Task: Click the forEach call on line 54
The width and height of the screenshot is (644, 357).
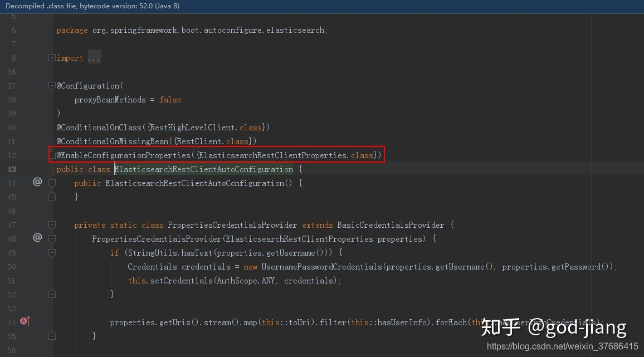Action: [x=451, y=323]
